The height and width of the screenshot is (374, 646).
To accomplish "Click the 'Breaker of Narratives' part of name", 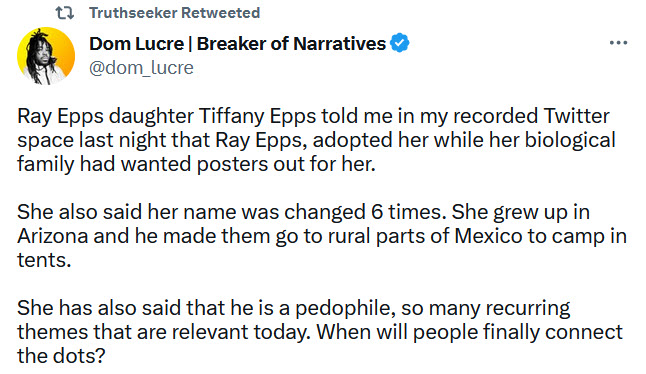I will click(291, 43).
